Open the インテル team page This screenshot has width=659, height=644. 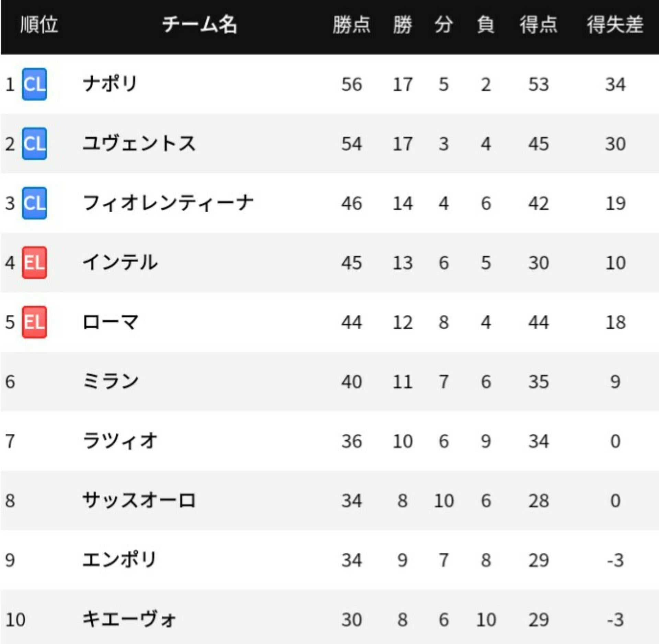click(x=120, y=263)
